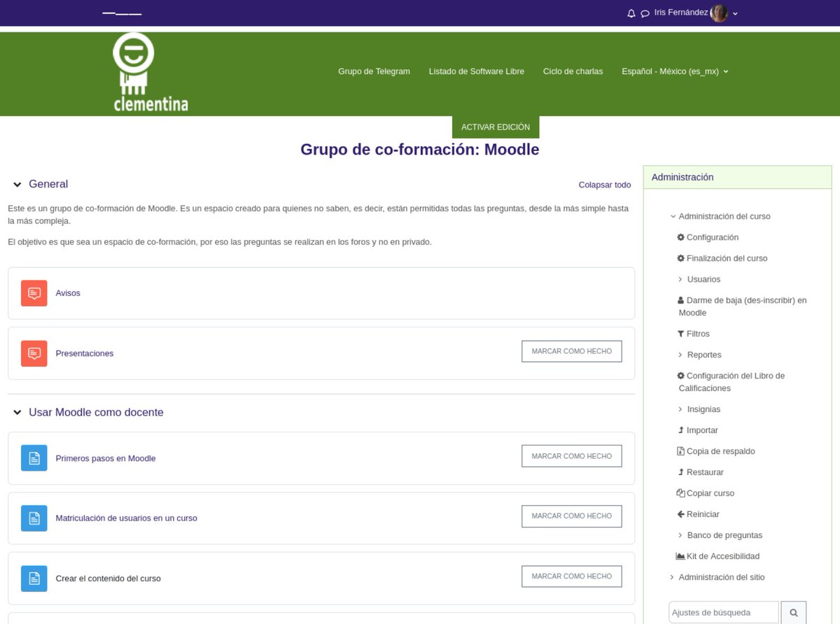The width and height of the screenshot is (840, 624).
Task: Click the Avisos forum icon
Action: tap(34, 293)
